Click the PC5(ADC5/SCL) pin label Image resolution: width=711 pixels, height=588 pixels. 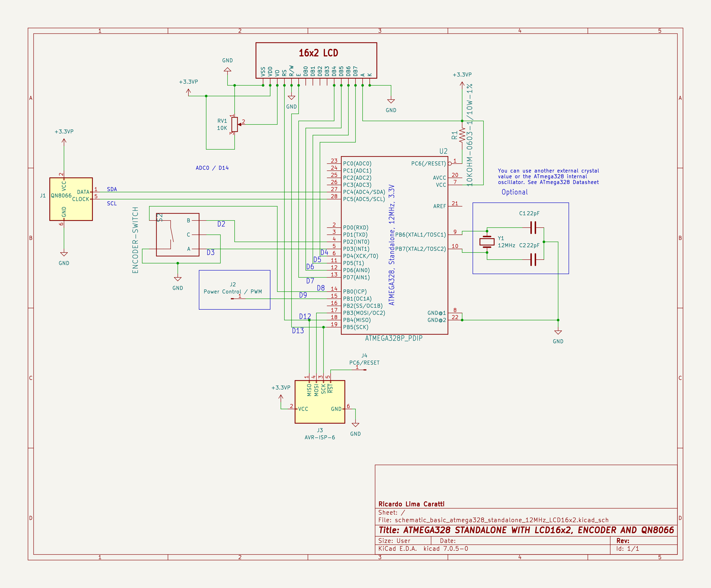click(x=364, y=199)
